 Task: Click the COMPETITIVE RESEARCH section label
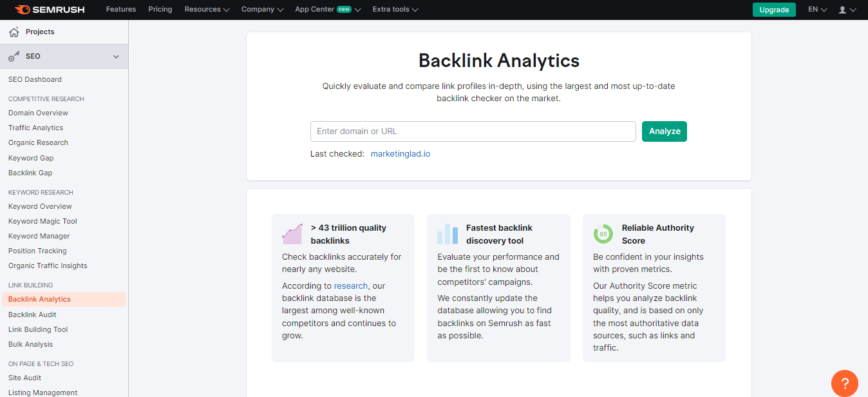(46, 99)
